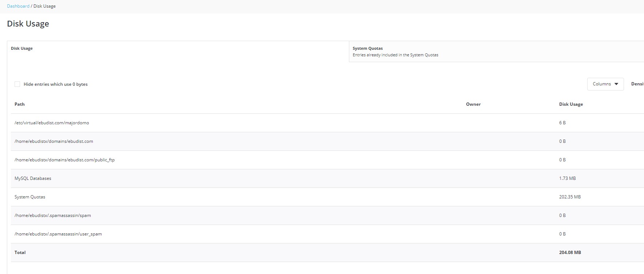Click the Total row label
This screenshot has height=274, width=644.
pyautogui.click(x=20, y=253)
